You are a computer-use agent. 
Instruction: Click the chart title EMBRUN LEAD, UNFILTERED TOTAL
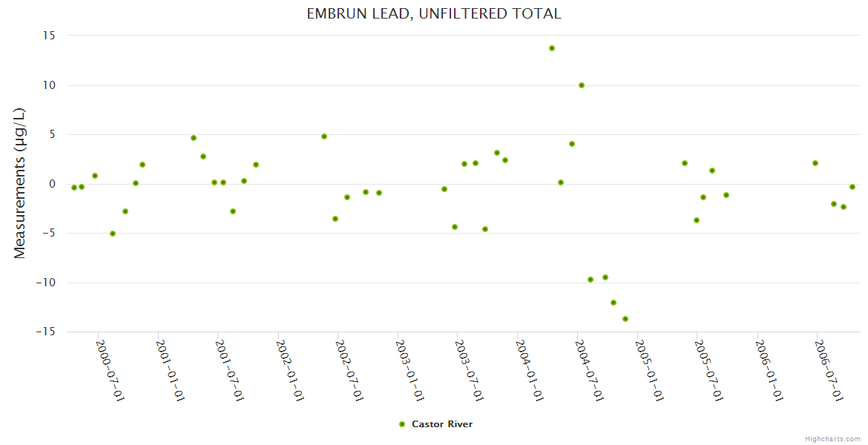coord(434,14)
